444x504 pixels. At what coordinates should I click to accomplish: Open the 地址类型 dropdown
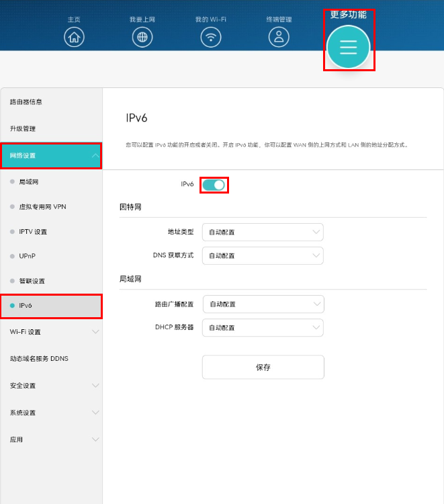[x=263, y=233]
